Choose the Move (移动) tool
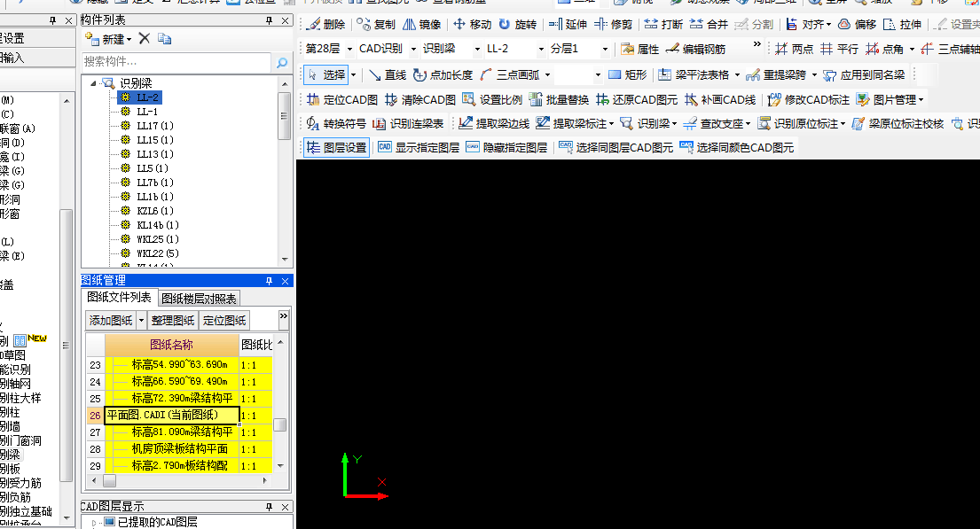 (x=473, y=24)
